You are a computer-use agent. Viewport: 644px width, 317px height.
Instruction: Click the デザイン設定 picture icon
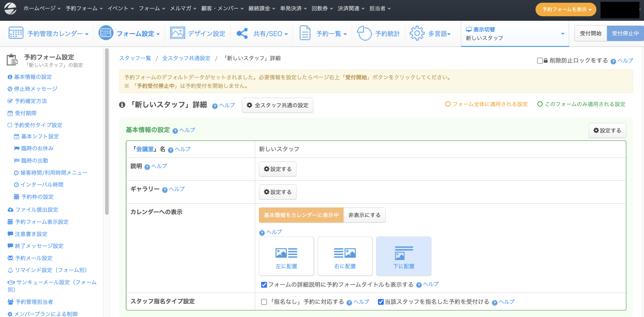coord(177,33)
